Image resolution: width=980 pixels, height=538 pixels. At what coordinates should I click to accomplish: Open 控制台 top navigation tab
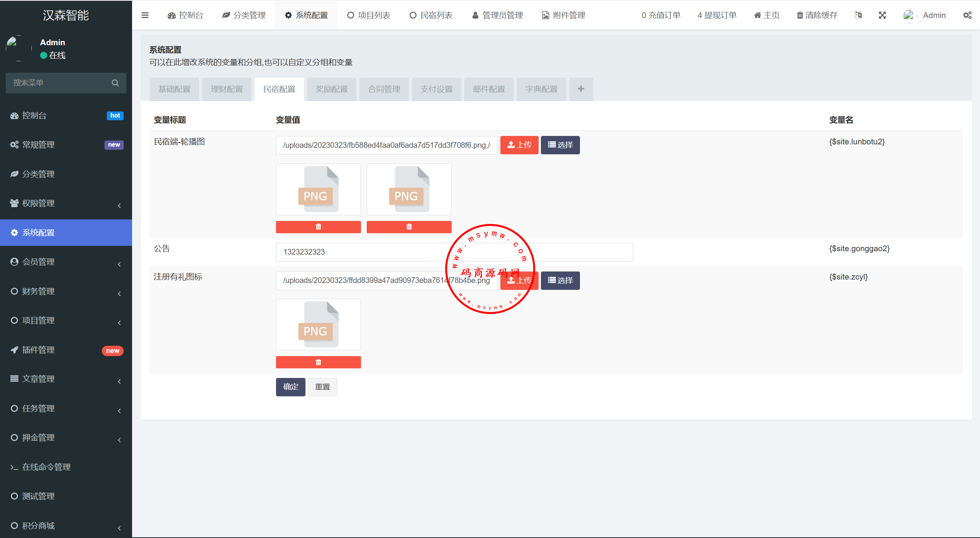[186, 15]
